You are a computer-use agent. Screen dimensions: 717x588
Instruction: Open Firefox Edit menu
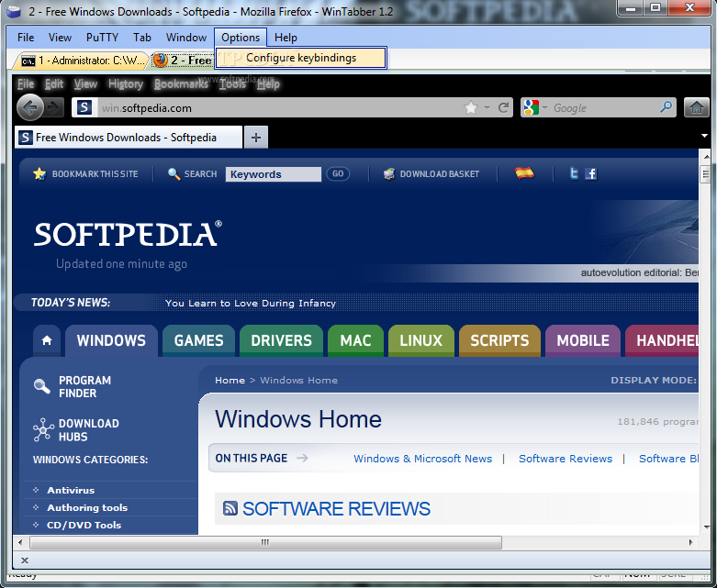coord(54,84)
